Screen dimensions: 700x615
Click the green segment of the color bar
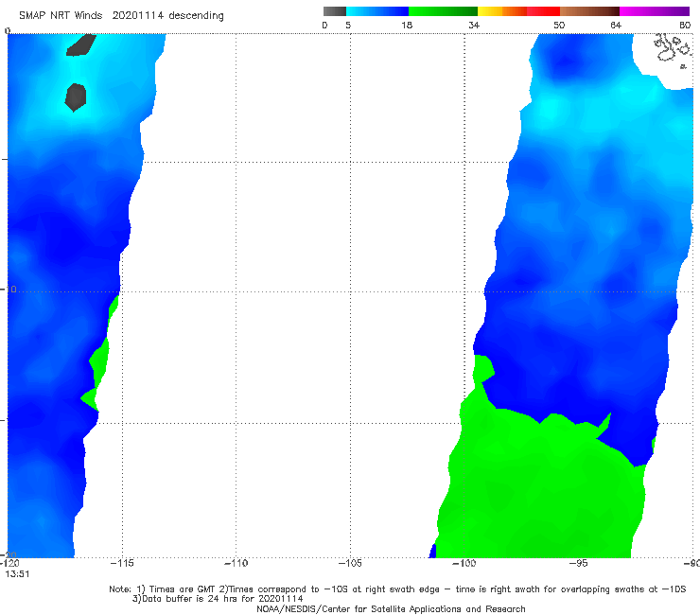click(x=443, y=11)
